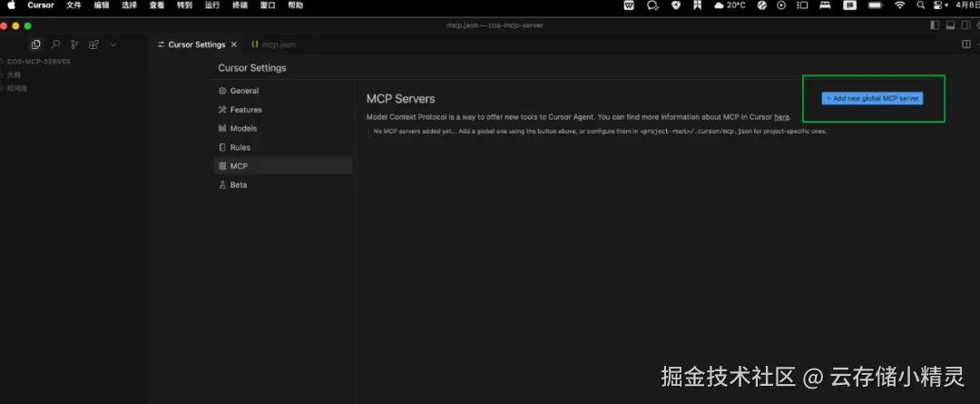980x404 pixels.
Task: Select Models in Cursor Settings sidebar
Action: [x=283, y=128]
